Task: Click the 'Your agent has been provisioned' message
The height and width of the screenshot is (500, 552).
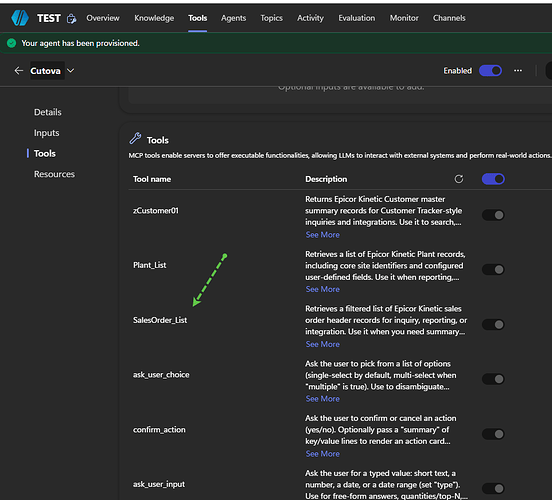Action: click(x=80, y=43)
